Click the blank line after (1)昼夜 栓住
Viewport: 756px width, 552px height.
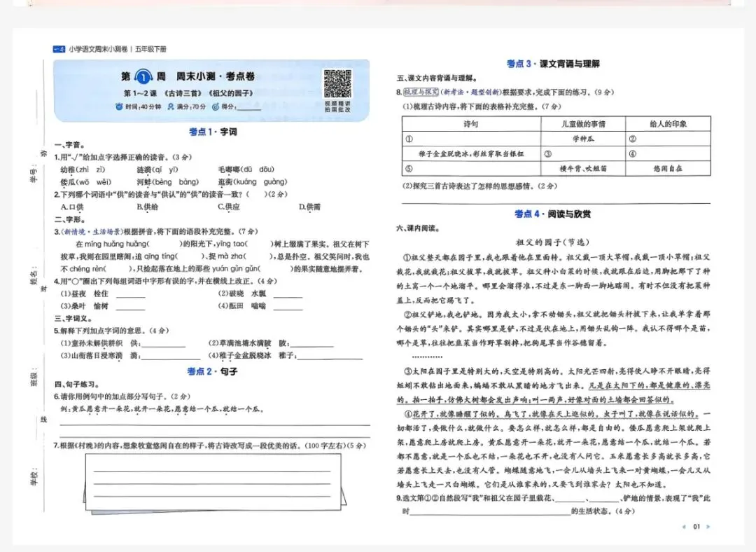(x=131, y=296)
